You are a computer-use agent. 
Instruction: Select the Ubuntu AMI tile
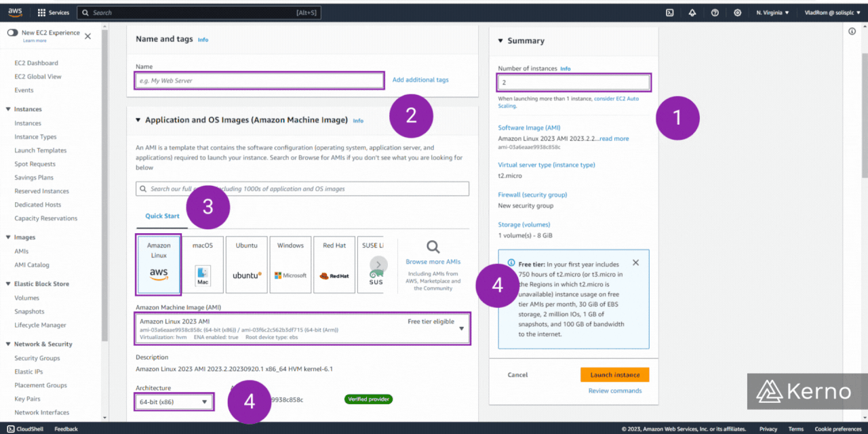[x=246, y=264]
